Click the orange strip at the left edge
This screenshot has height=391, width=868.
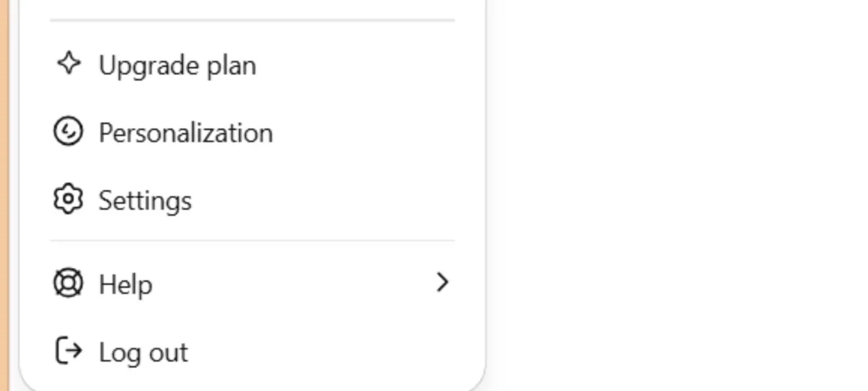pyautogui.click(x=3, y=195)
